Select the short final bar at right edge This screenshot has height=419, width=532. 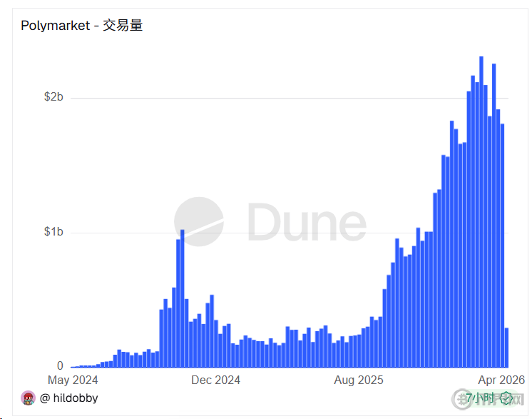click(x=506, y=348)
